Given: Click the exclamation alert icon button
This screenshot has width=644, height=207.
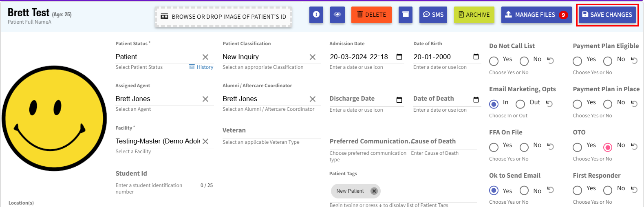Looking at the screenshot, I should [x=316, y=15].
